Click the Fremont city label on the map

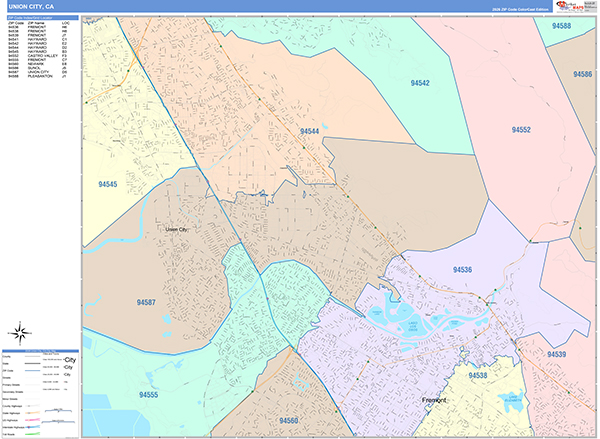coord(434,400)
